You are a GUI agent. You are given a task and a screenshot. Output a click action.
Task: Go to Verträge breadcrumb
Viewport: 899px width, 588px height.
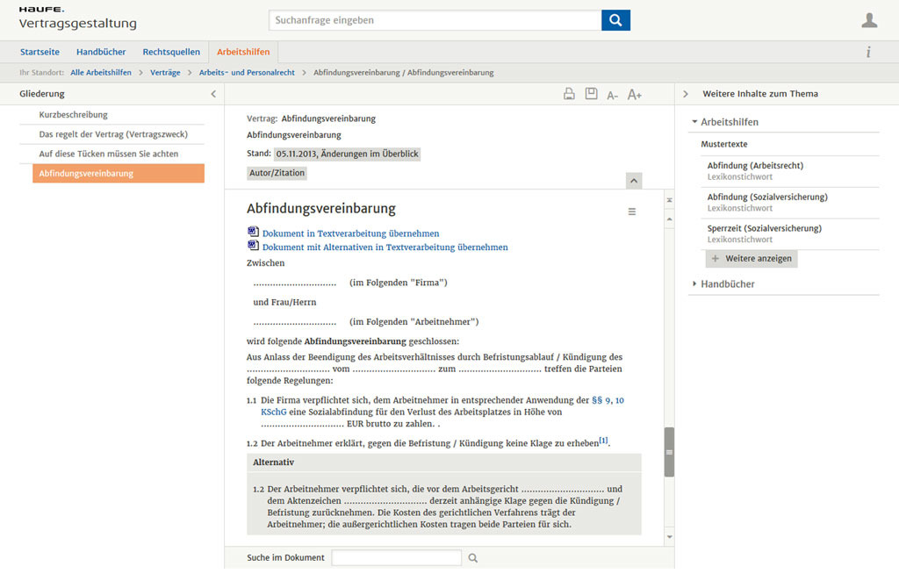[x=165, y=73]
